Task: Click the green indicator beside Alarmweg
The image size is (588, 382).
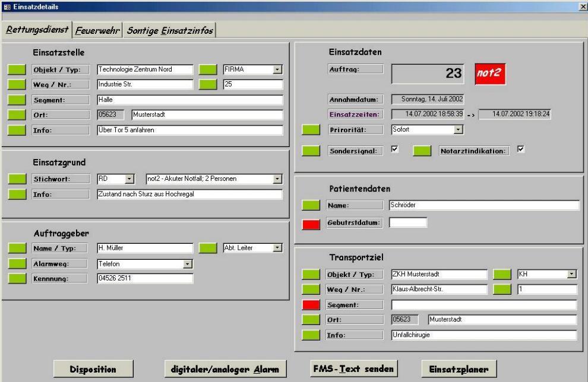Action: coord(17,264)
